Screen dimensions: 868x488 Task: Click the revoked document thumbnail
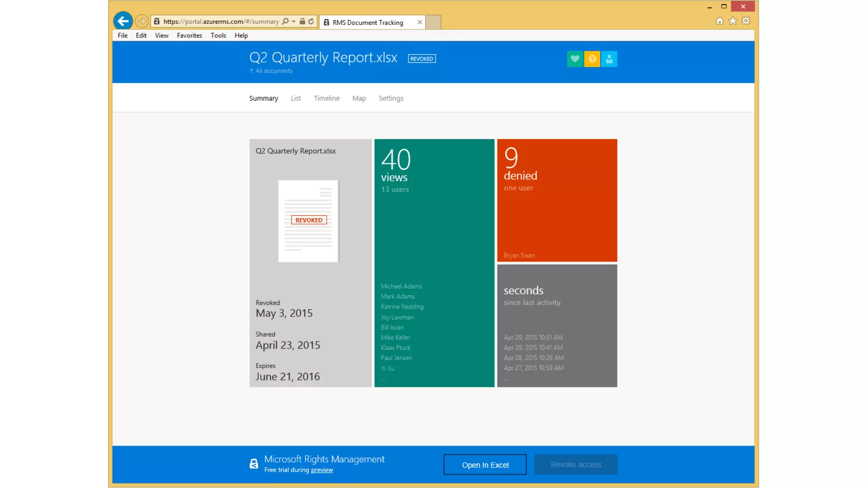pyautogui.click(x=308, y=221)
